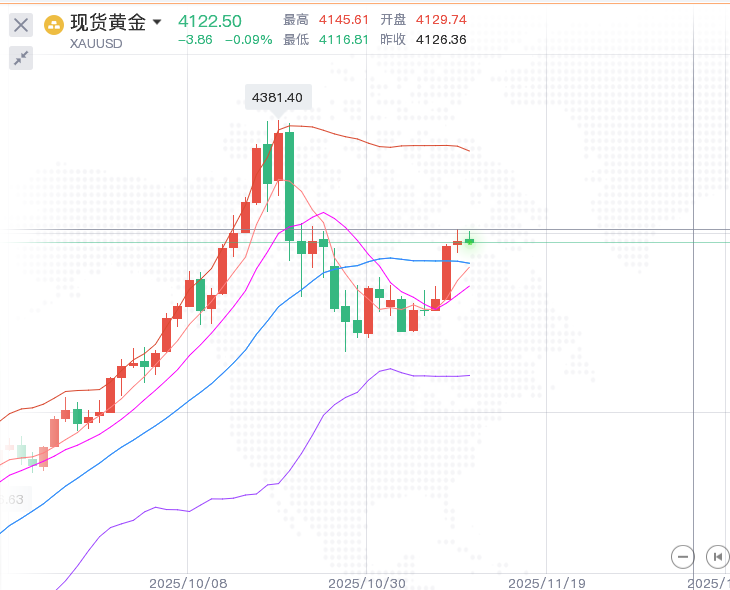
Task: Click the percent change −0.09%
Action: tap(249, 40)
